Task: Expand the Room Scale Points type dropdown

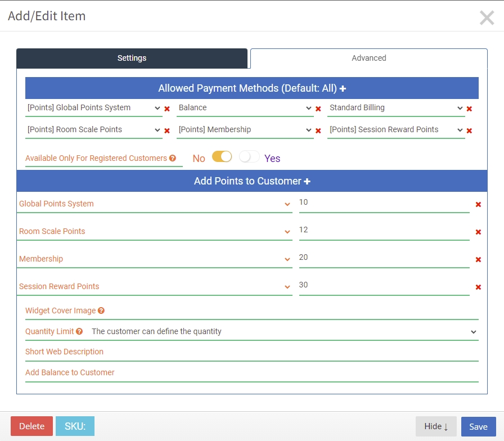Action: 155,231
